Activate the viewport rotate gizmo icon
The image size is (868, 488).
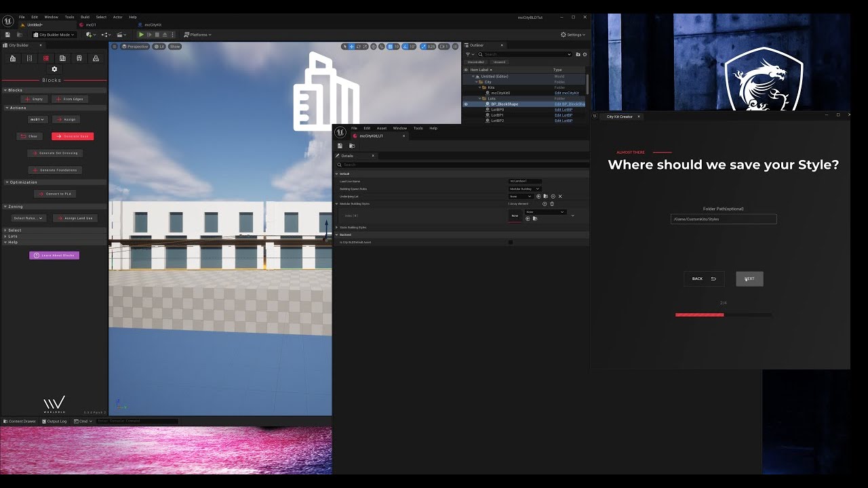click(358, 47)
